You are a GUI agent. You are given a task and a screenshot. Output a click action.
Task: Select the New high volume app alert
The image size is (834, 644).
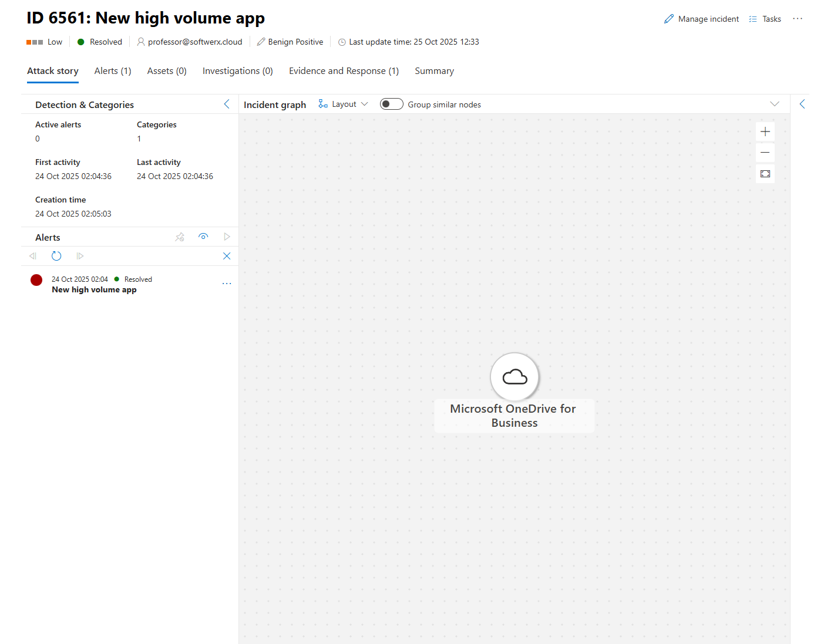94,289
